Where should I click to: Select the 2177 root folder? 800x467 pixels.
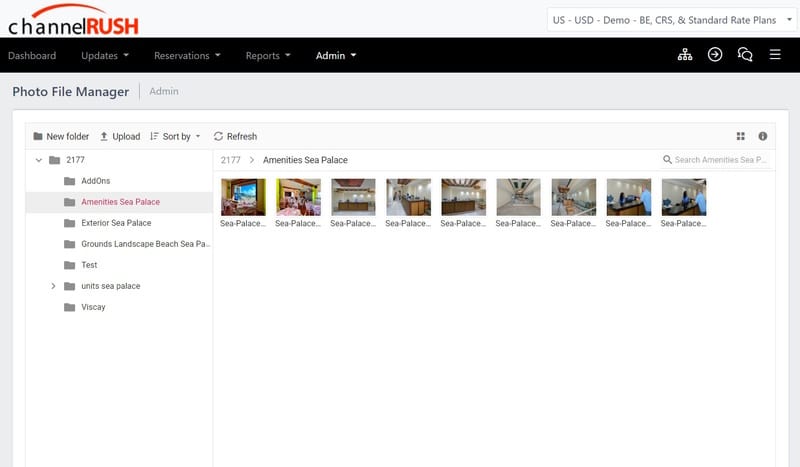76,160
